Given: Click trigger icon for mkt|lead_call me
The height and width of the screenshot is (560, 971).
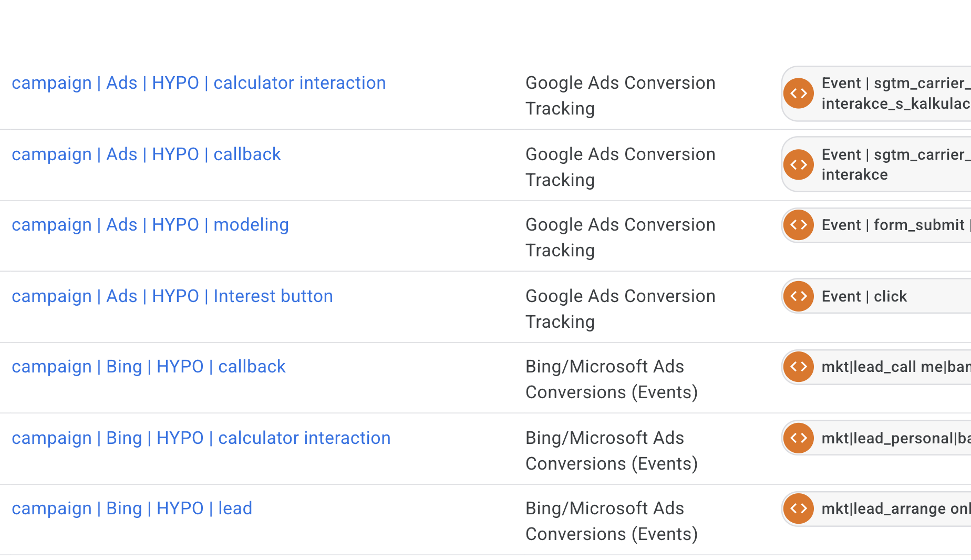Looking at the screenshot, I should 799,367.
